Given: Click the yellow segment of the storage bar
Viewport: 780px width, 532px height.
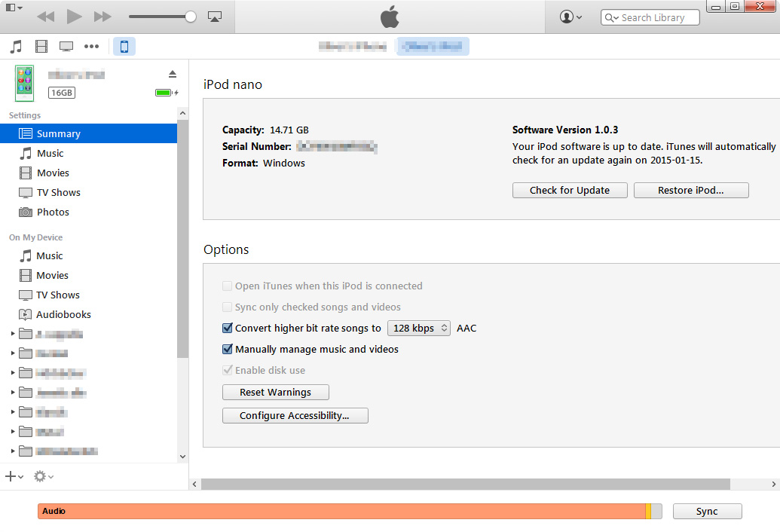Looking at the screenshot, I should click(x=648, y=511).
